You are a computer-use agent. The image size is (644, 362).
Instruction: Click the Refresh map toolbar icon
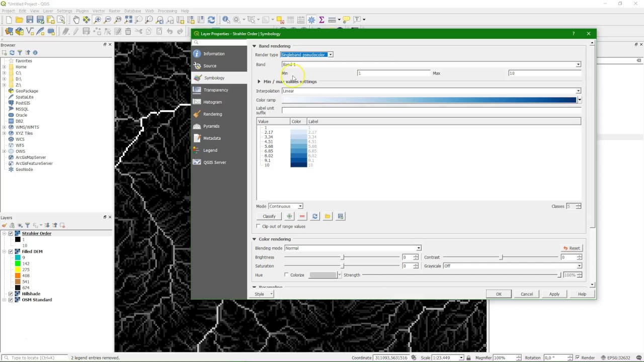point(211,20)
